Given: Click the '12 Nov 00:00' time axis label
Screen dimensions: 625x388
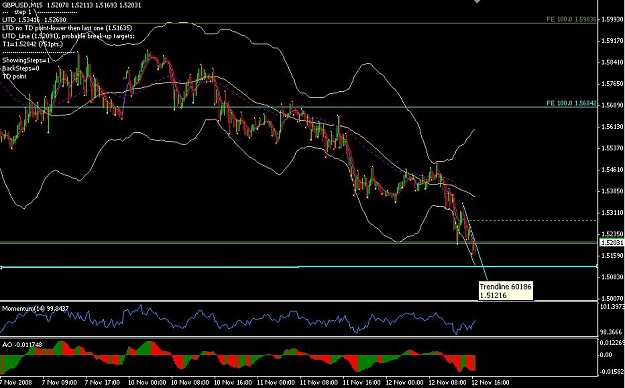Looking at the screenshot, I should click(x=405, y=382).
